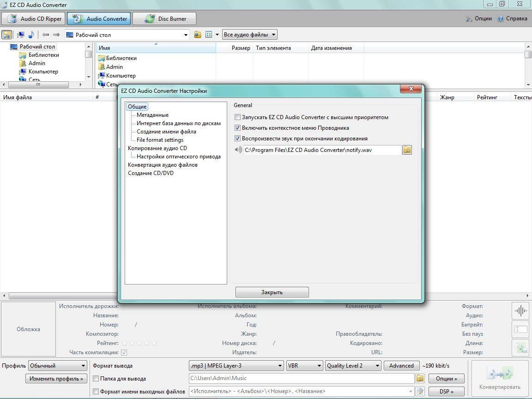Switch to Audio Converter mode

pos(99,18)
